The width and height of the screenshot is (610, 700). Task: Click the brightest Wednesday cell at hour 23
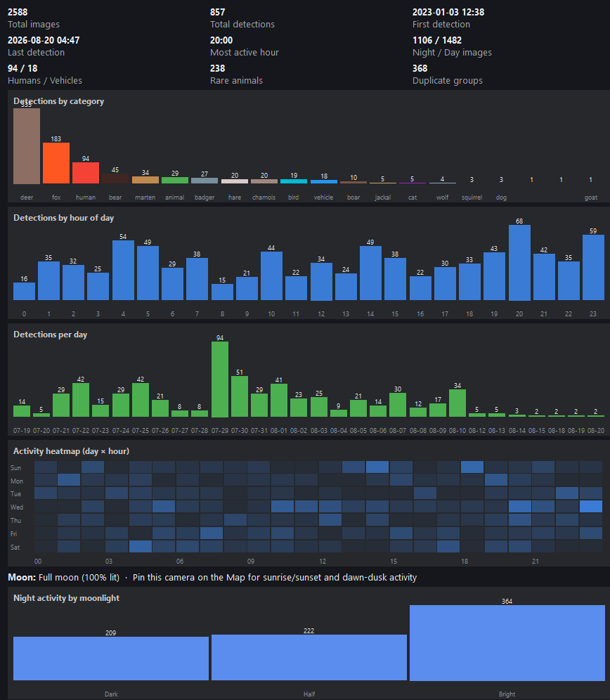coord(591,507)
